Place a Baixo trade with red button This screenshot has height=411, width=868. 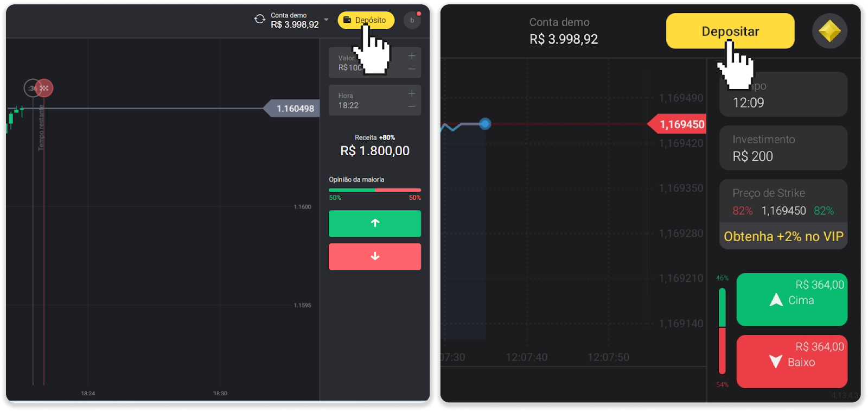click(x=792, y=362)
